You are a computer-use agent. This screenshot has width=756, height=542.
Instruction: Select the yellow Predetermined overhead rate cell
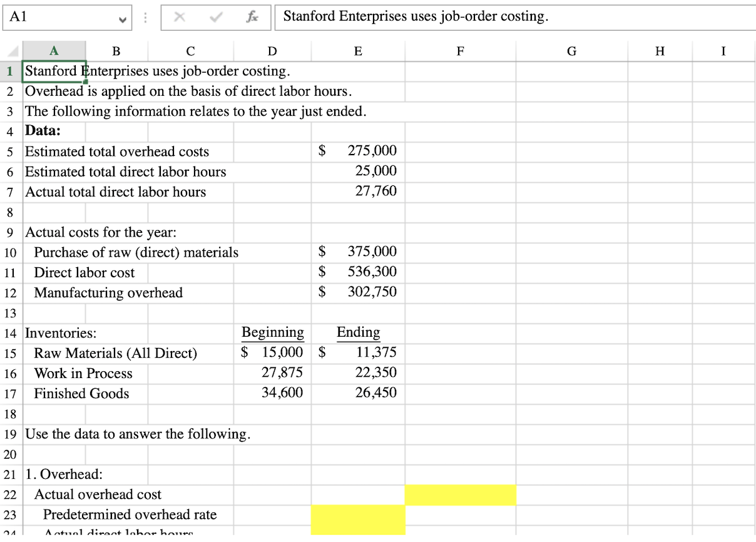tap(358, 514)
